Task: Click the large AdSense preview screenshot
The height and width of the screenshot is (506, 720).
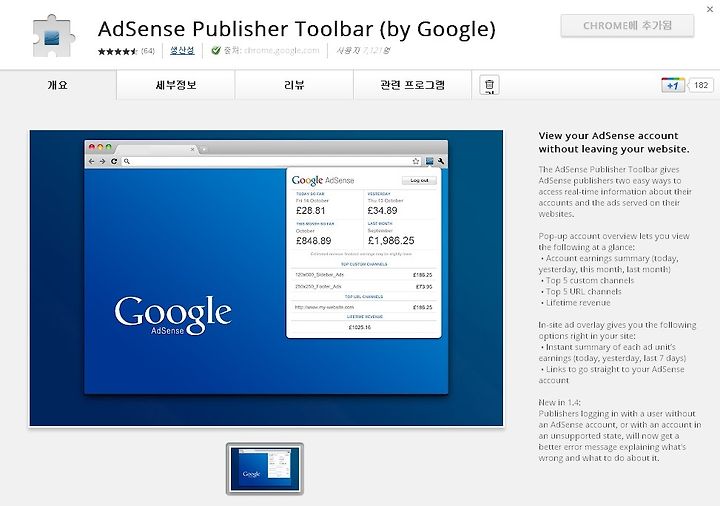Action: pyautogui.click(x=266, y=278)
